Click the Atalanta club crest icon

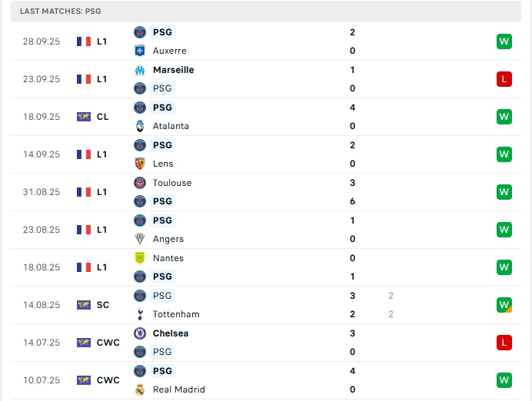tap(140, 126)
